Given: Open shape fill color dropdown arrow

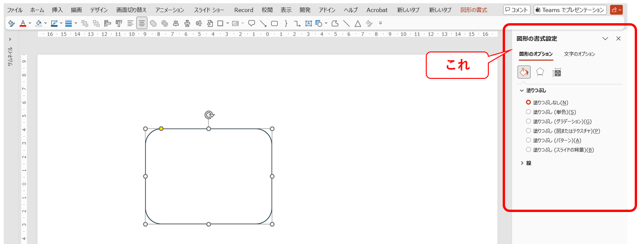Looking at the screenshot, I should click(x=45, y=23).
